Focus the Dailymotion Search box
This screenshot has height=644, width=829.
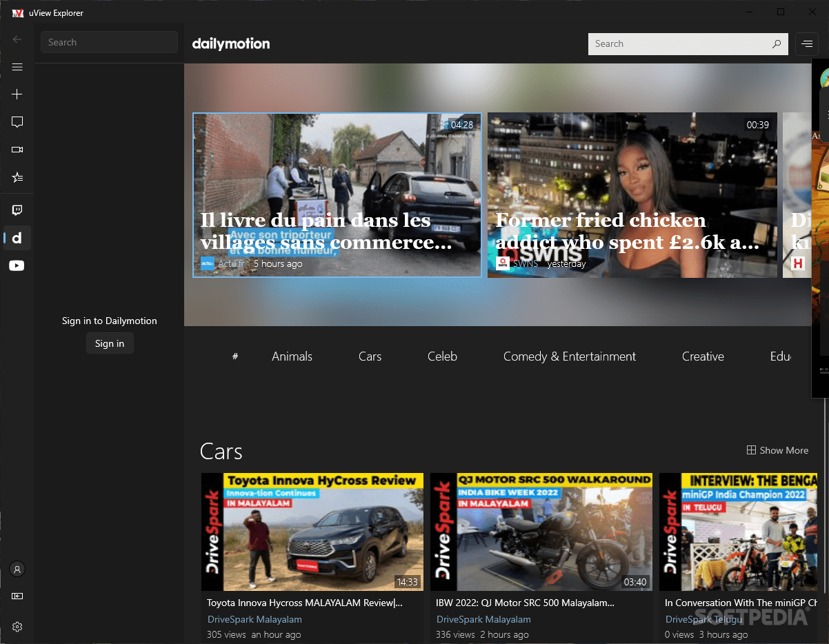[688, 43]
